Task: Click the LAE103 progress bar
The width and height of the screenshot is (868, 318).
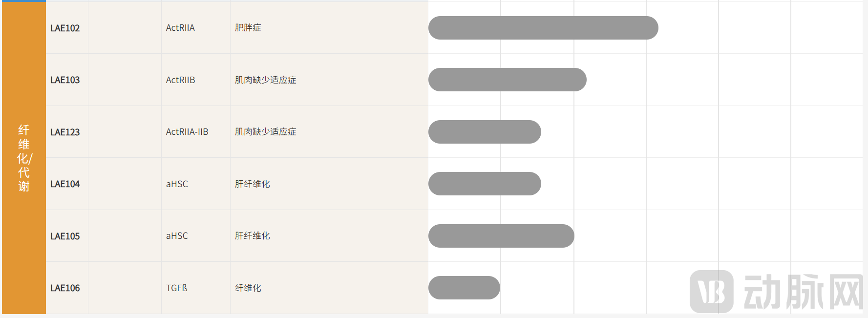Action: click(507, 80)
